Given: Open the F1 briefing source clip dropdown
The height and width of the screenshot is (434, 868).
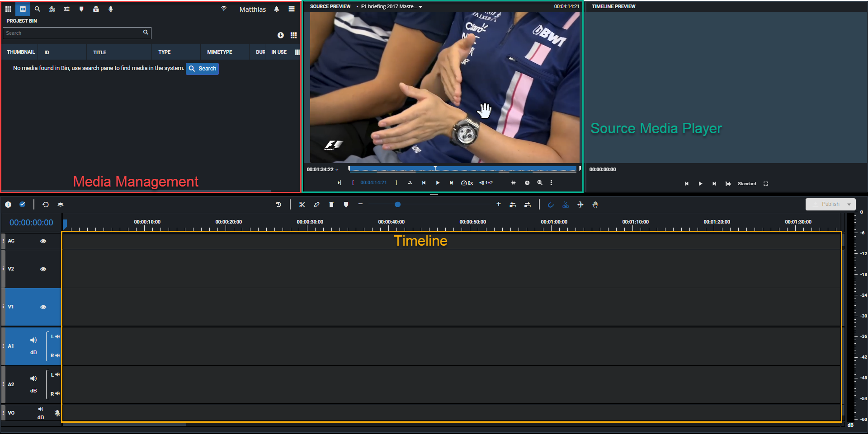Looking at the screenshot, I should pos(420,6).
